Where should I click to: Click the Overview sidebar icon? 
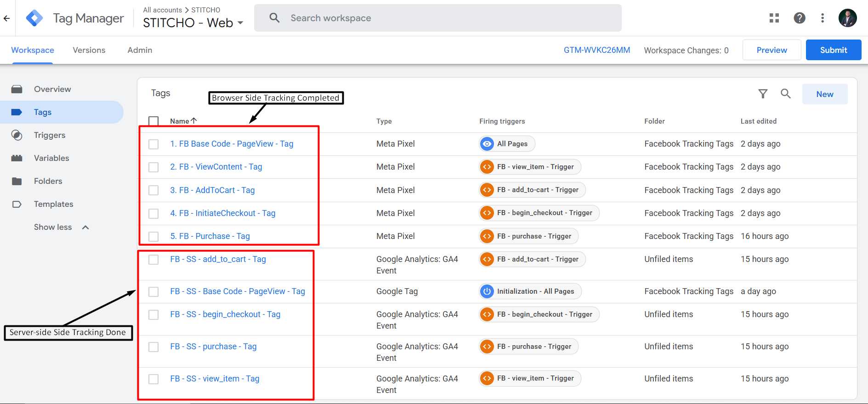click(17, 89)
